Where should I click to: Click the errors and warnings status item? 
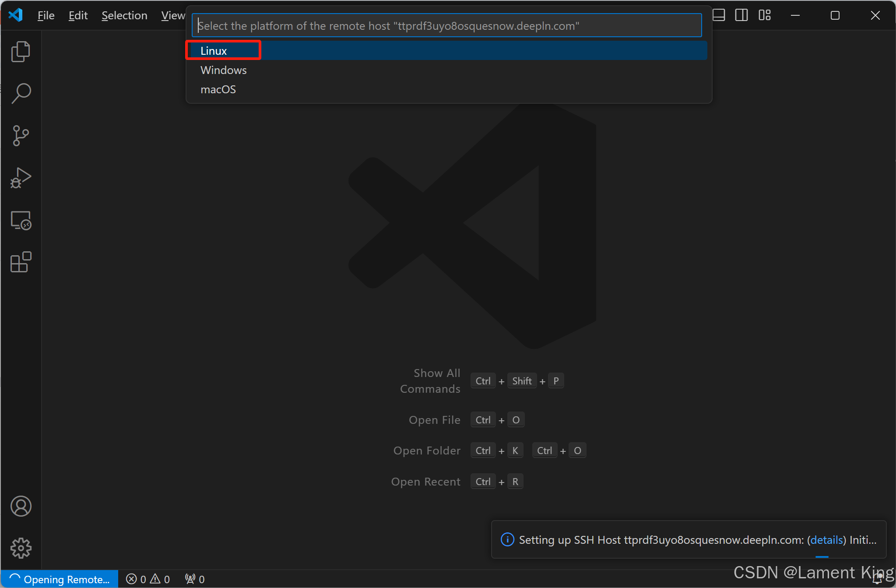pyautogui.click(x=148, y=579)
